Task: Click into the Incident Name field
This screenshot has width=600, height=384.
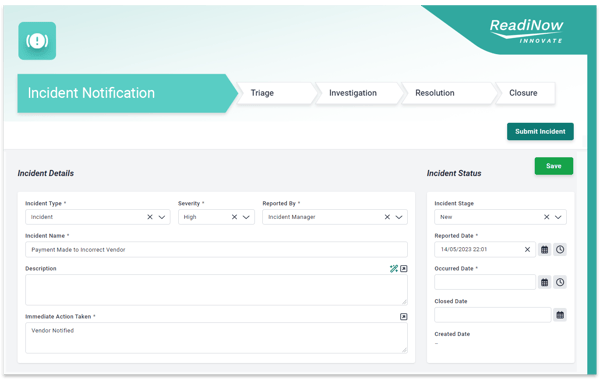Action: (x=216, y=249)
